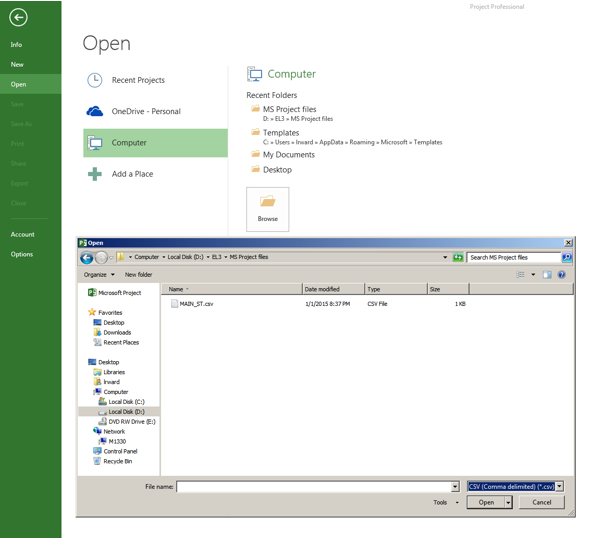Viewport: 595px width, 538px height.
Task: Select Network in navigation tree
Action: [x=109, y=431]
